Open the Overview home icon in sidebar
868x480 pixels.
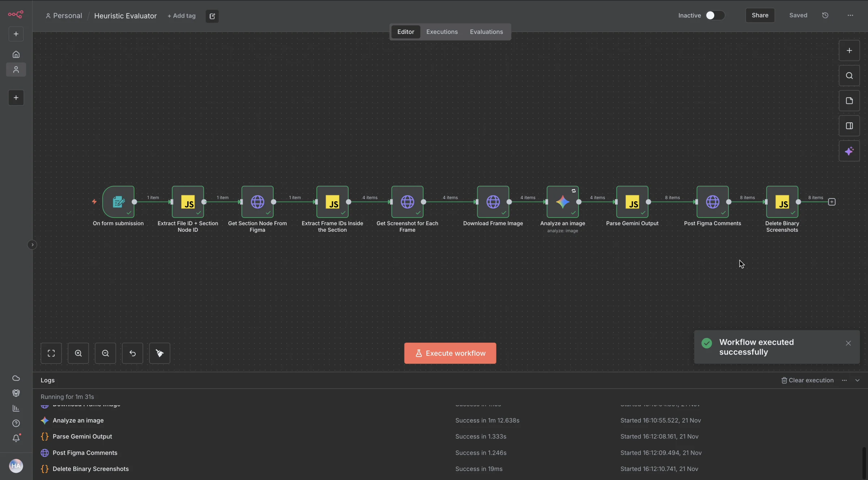point(16,55)
